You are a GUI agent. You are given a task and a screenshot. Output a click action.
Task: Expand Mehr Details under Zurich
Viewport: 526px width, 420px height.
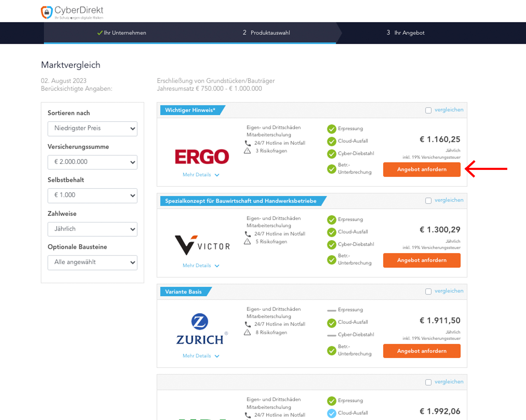(x=201, y=356)
